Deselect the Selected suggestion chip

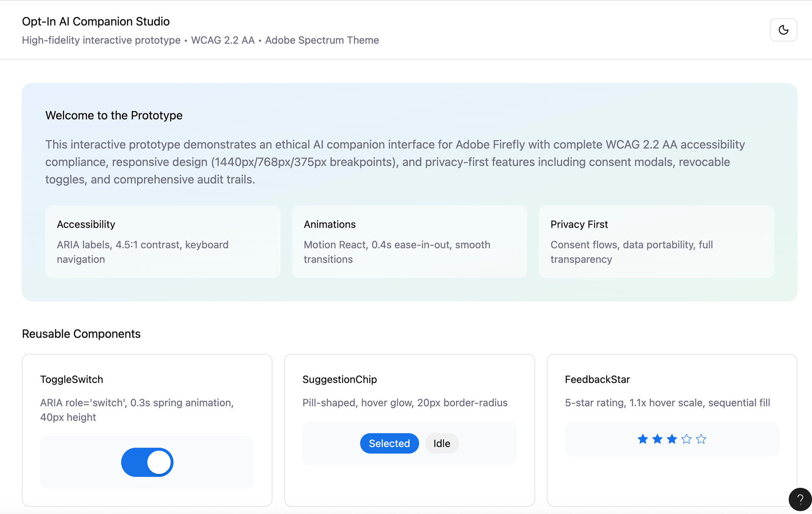tap(389, 443)
